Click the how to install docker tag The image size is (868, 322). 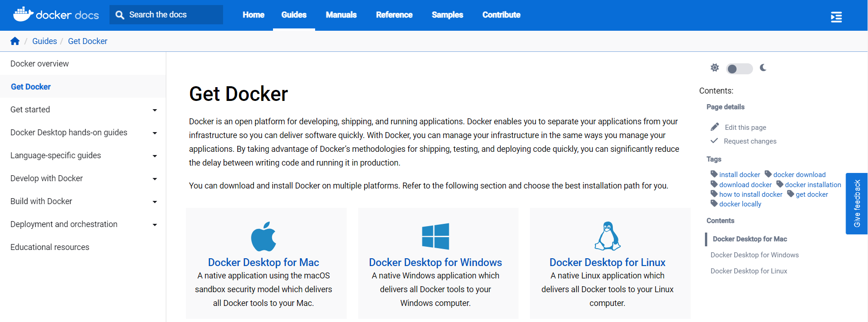[751, 194]
